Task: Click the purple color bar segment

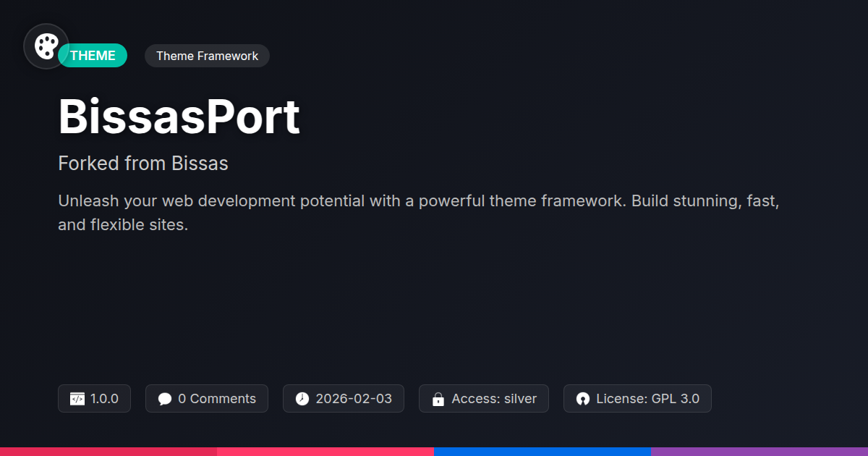Action: [759, 452]
